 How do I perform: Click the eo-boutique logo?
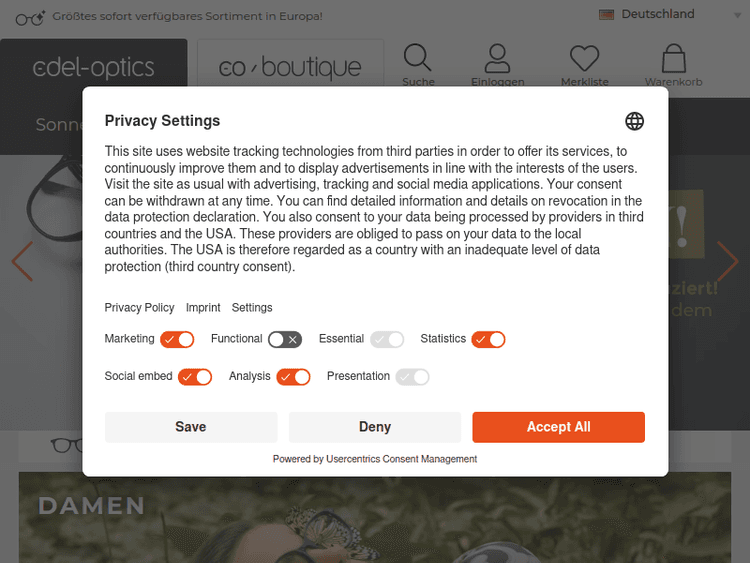[x=290, y=68]
